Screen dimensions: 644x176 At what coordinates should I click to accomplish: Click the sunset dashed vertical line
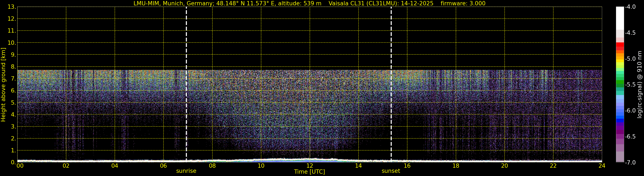point(391,85)
